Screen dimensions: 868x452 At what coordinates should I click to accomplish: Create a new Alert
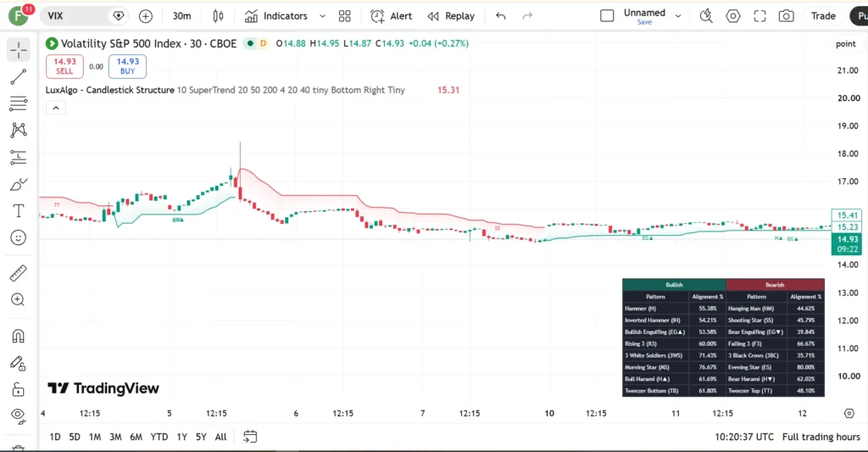[x=392, y=16]
